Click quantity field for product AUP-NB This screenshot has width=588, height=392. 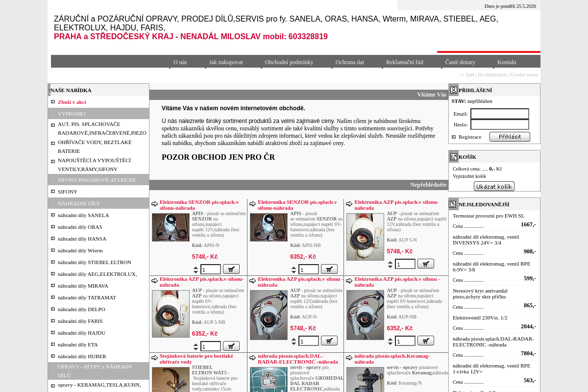(x=405, y=341)
